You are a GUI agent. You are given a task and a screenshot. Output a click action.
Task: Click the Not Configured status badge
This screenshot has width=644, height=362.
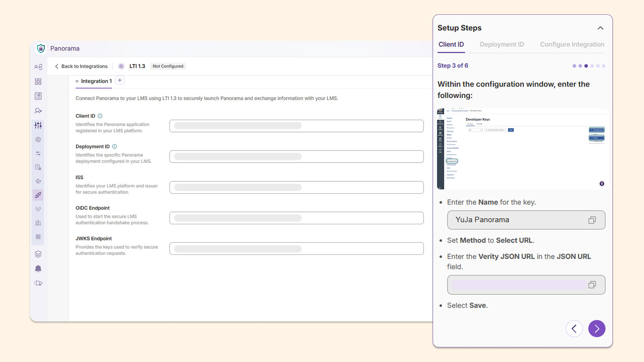[168, 66]
